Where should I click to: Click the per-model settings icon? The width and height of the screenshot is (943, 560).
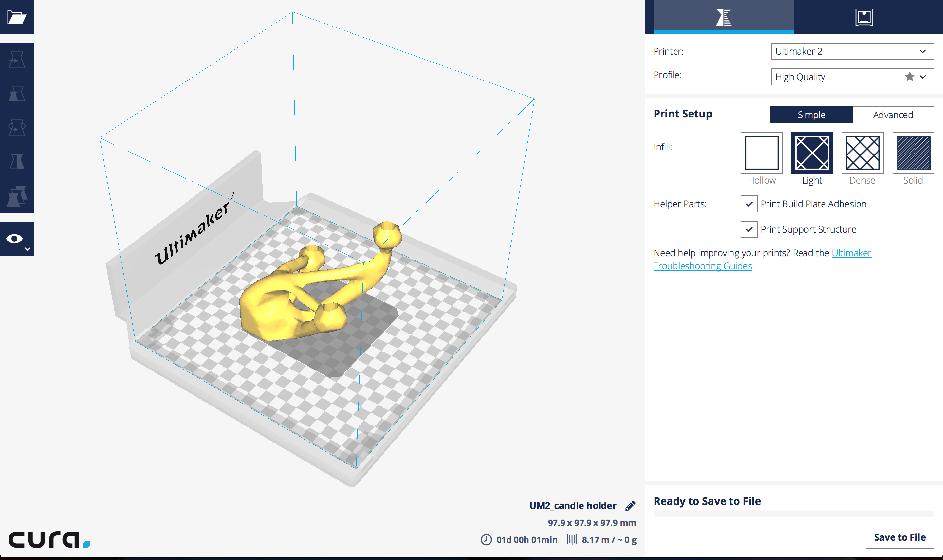pos(17,193)
